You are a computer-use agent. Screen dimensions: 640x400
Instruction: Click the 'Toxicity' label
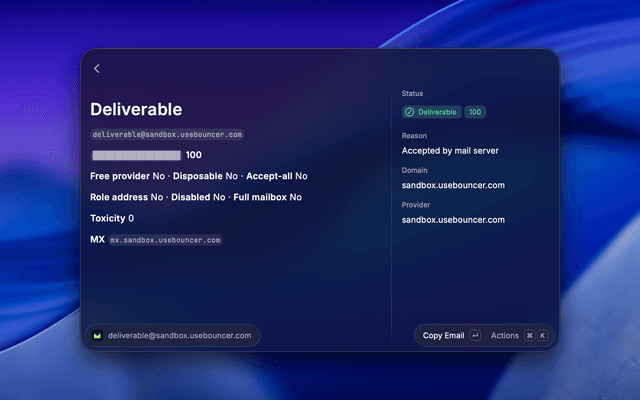pos(108,218)
